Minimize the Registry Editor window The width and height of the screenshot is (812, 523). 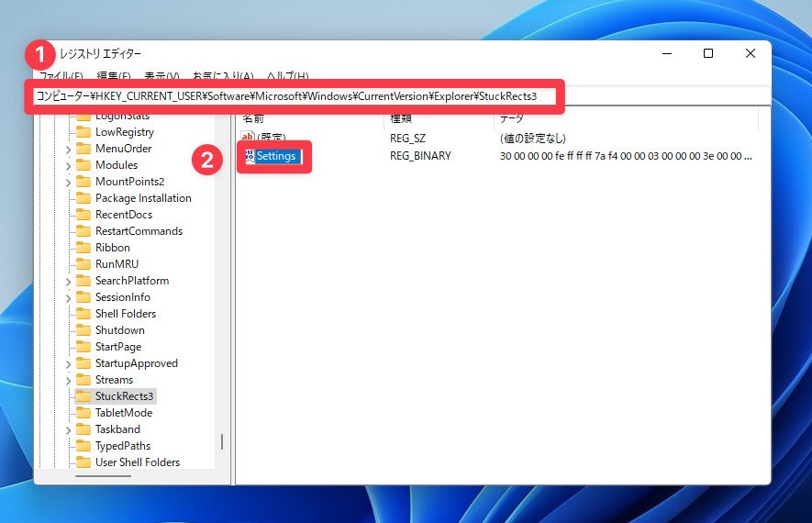667,53
